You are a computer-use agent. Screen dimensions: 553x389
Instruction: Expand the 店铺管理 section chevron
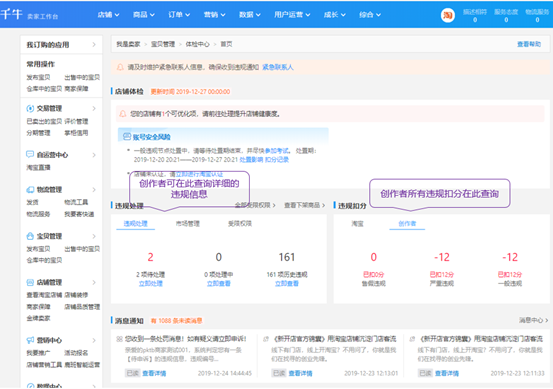[x=94, y=282]
